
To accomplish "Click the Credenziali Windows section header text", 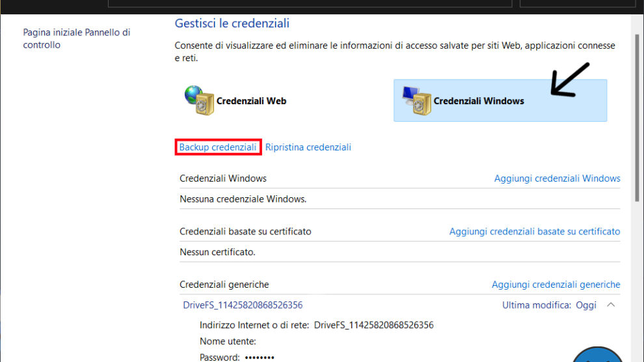I will click(223, 178).
